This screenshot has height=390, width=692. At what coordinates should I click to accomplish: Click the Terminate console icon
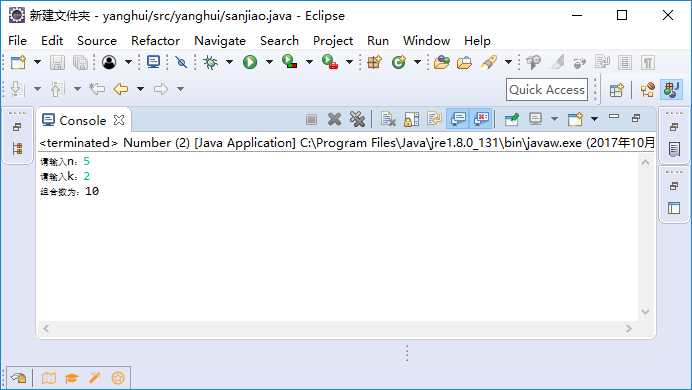(312, 119)
